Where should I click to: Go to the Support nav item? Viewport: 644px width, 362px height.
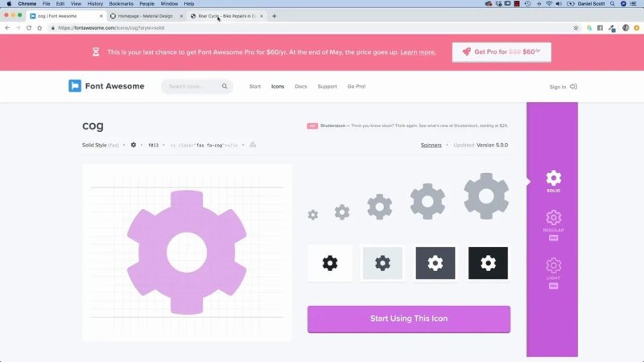pyautogui.click(x=327, y=87)
